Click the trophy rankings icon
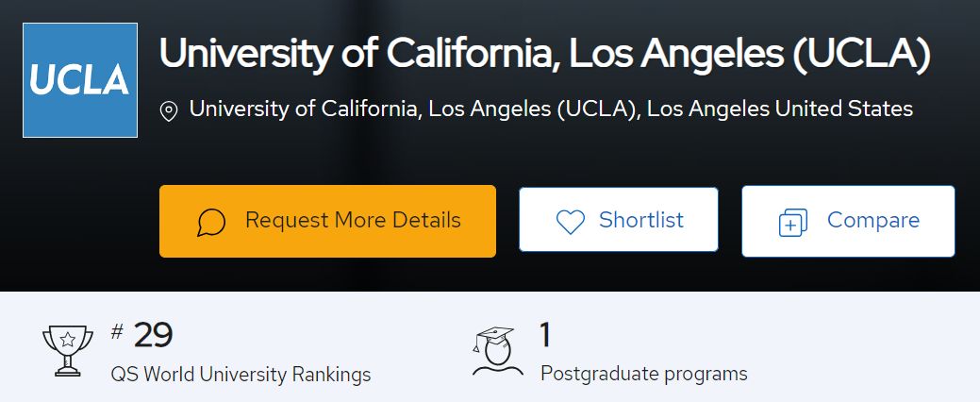Image resolution: width=980 pixels, height=402 pixels. [x=68, y=351]
